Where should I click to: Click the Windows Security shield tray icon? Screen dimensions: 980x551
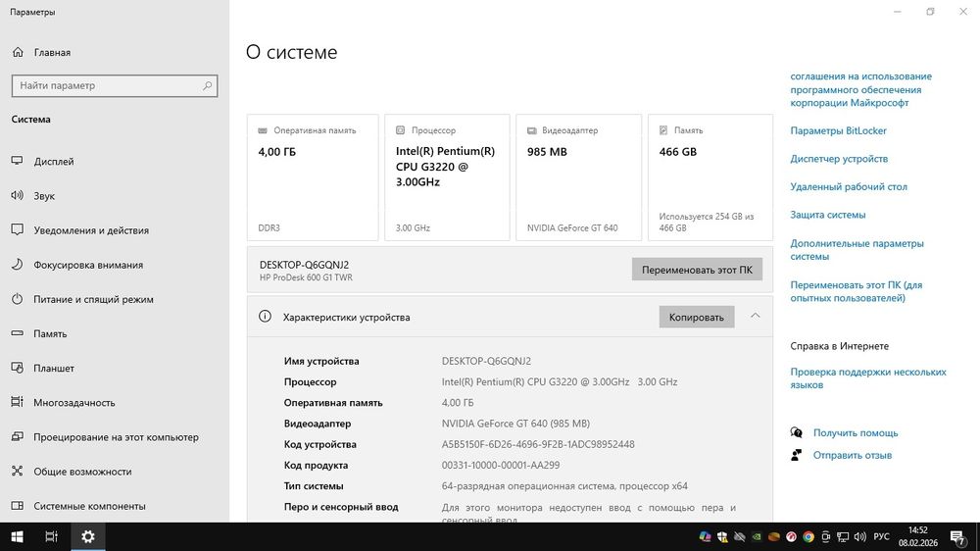pyautogui.click(x=722, y=536)
